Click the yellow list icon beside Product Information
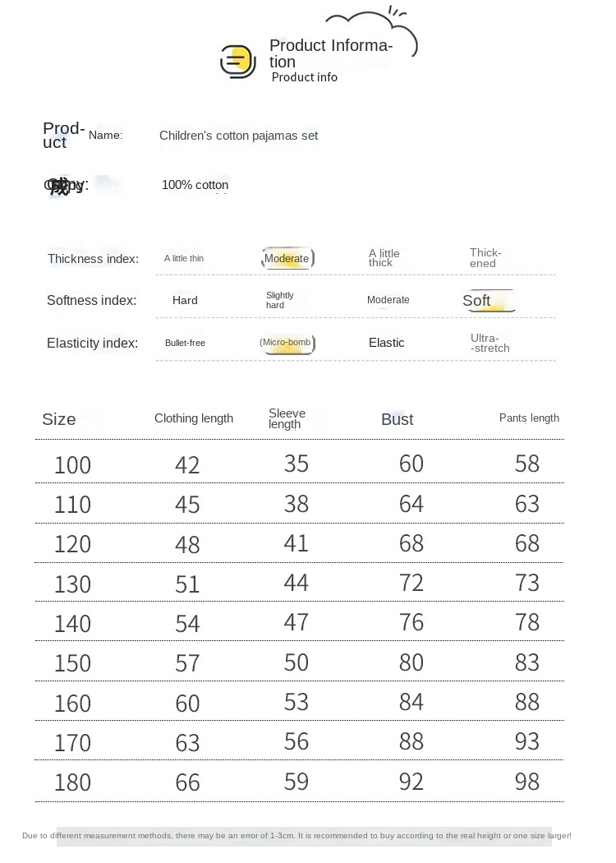The height and width of the screenshot is (863, 616). tap(238, 62)
